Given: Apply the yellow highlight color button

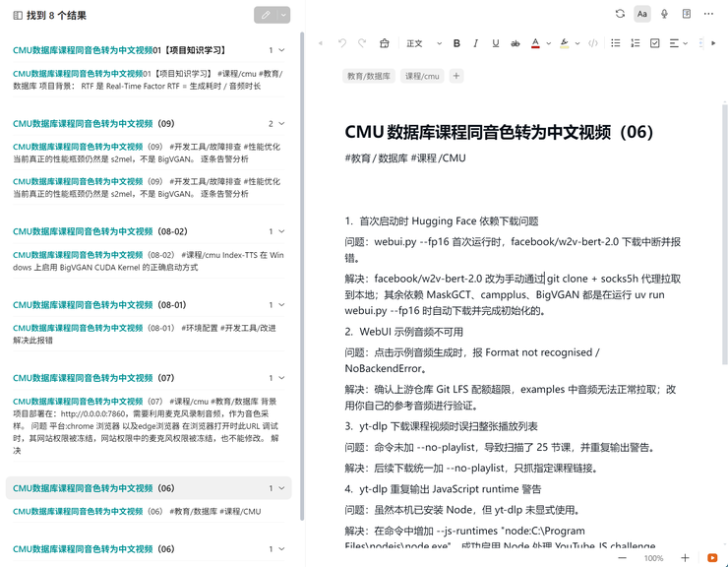Looking at the screenshot, I should [x=564, y=43].
